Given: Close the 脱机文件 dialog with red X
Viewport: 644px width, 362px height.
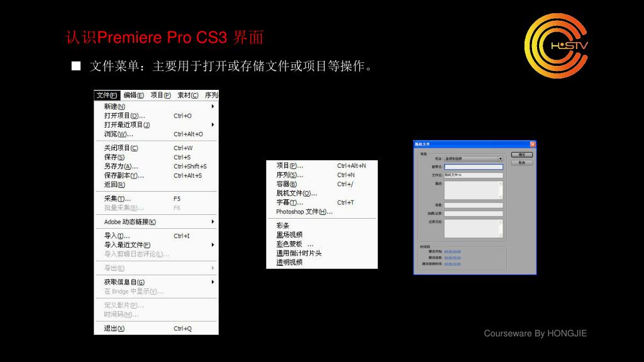Looking at the screenshot, I should 533,144.
